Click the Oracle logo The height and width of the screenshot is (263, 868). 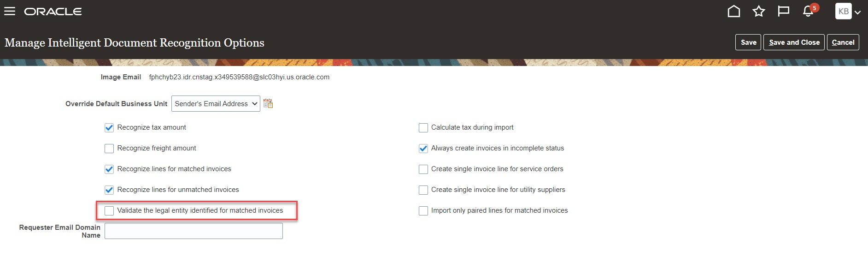(x=53, y=12)
